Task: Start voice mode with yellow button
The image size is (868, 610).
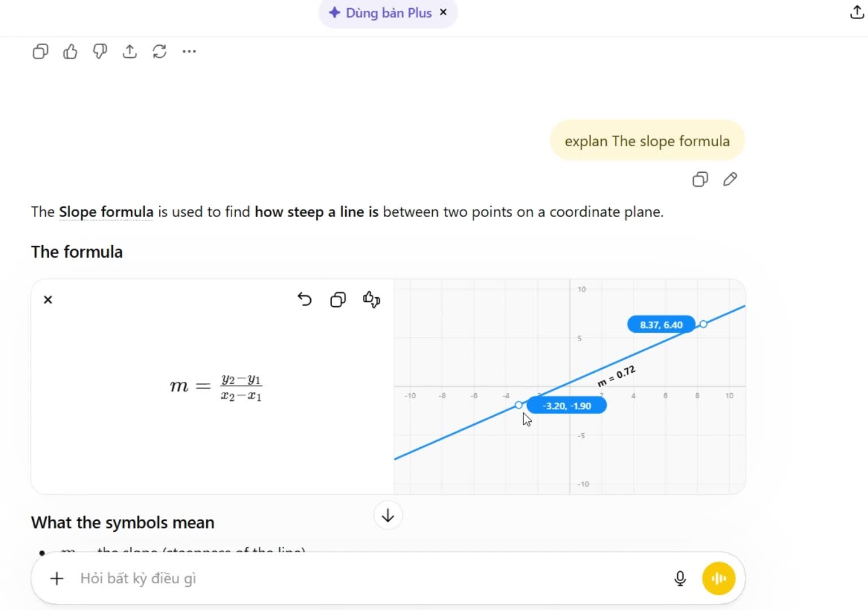Action: (719, 578)
